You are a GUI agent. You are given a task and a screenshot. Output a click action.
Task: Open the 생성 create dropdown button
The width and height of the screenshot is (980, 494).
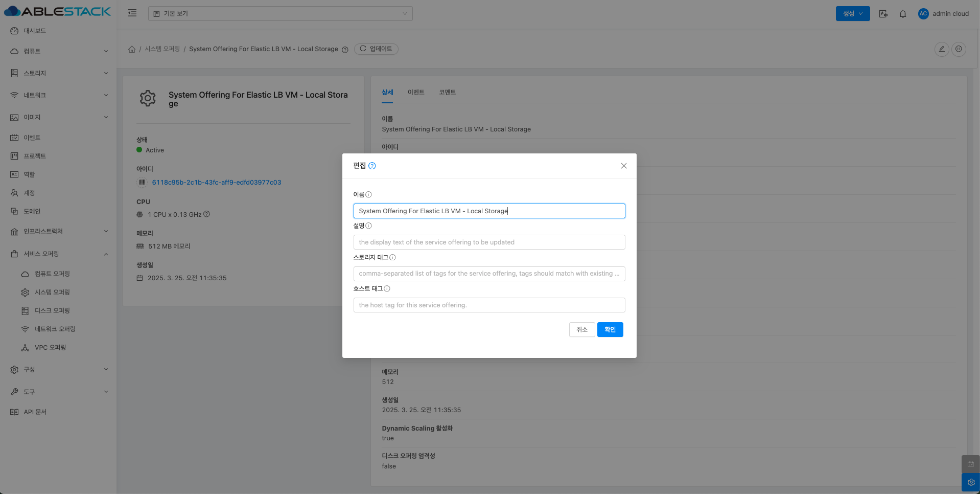(852, 14)
